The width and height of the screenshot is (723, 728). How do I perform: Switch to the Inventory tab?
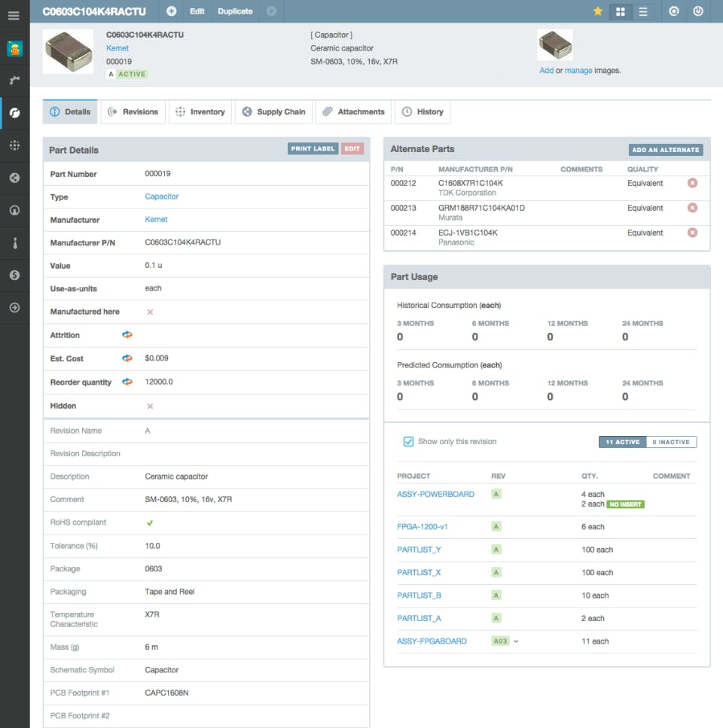click(200, 112)
